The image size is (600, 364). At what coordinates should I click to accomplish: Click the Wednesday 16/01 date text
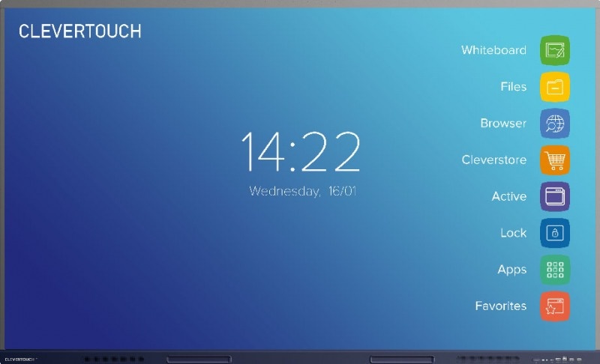click(303, 191)
